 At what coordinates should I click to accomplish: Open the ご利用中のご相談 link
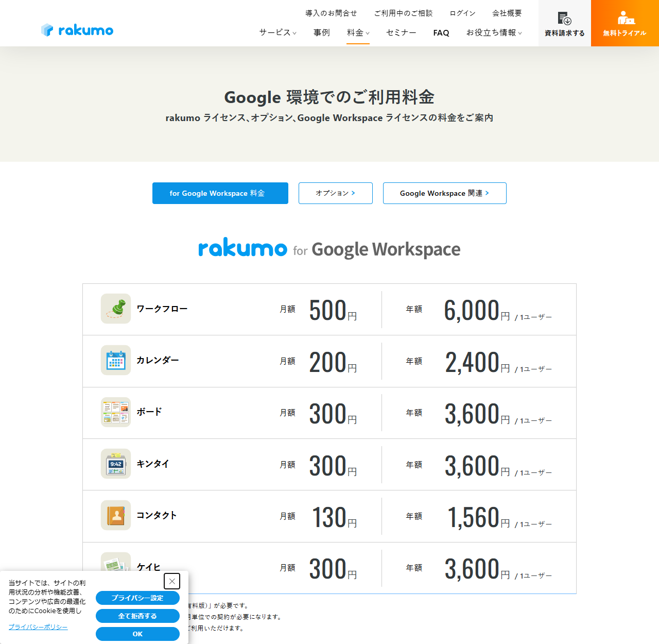[403, 13]
